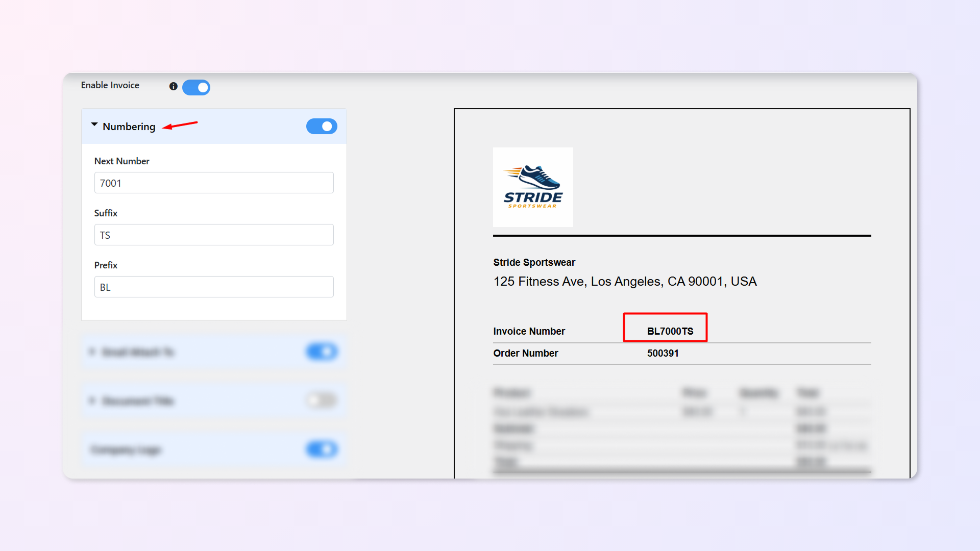Click the Numbering section header label
The width and height of the screenshot is (980, 551).
coord(129,127)
